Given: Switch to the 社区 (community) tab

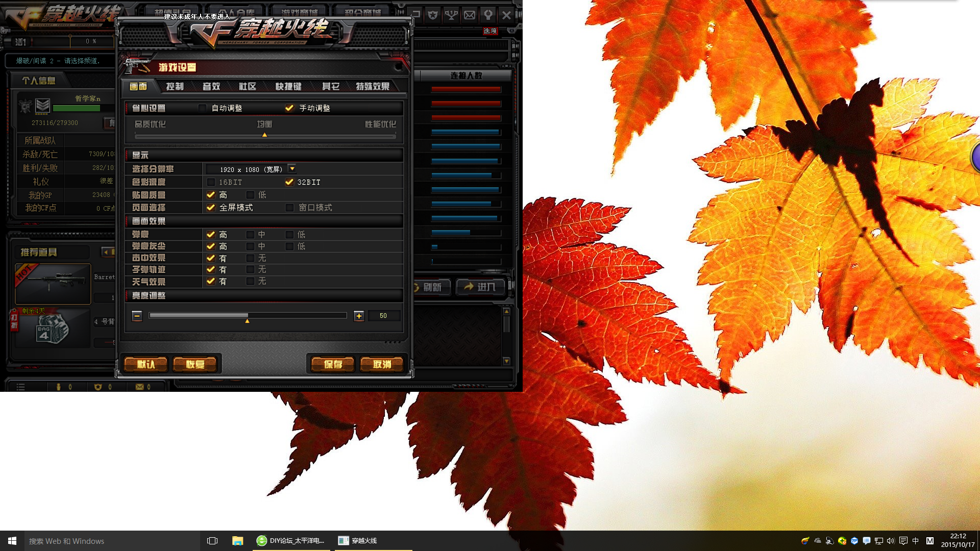Looking at the screenshot, I should click(248, 87).
